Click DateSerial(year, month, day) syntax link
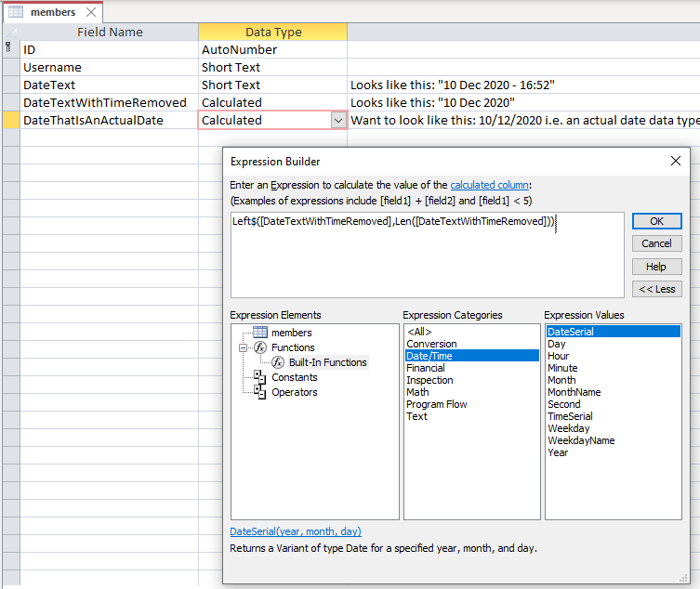Screen dimensions: 700x589 tap(296, 531)
